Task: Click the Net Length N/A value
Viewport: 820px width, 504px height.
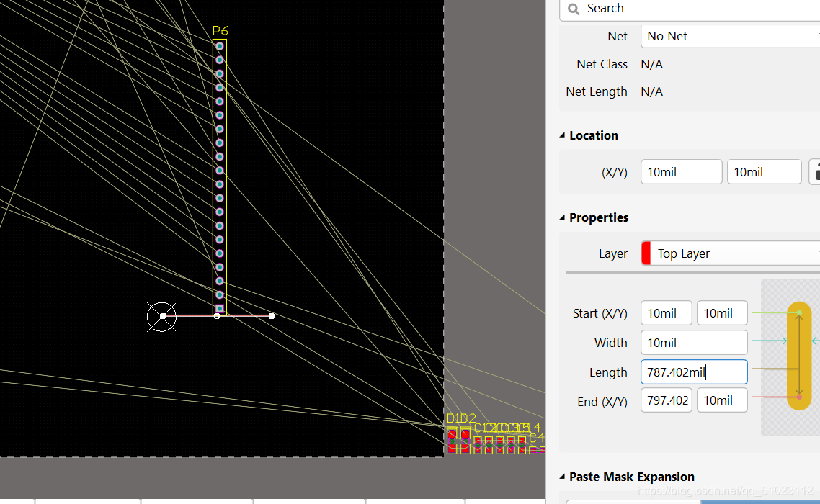Action: coord(651,91)
